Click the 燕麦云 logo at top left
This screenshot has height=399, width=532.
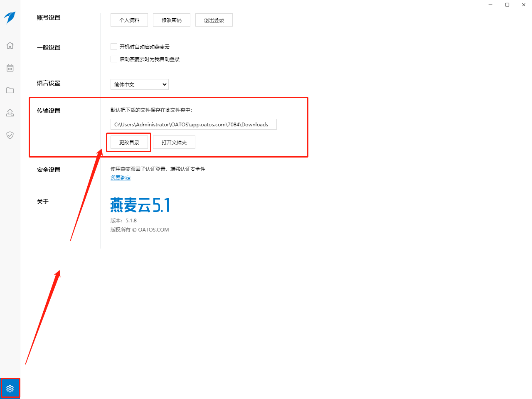tap(10, 18)
